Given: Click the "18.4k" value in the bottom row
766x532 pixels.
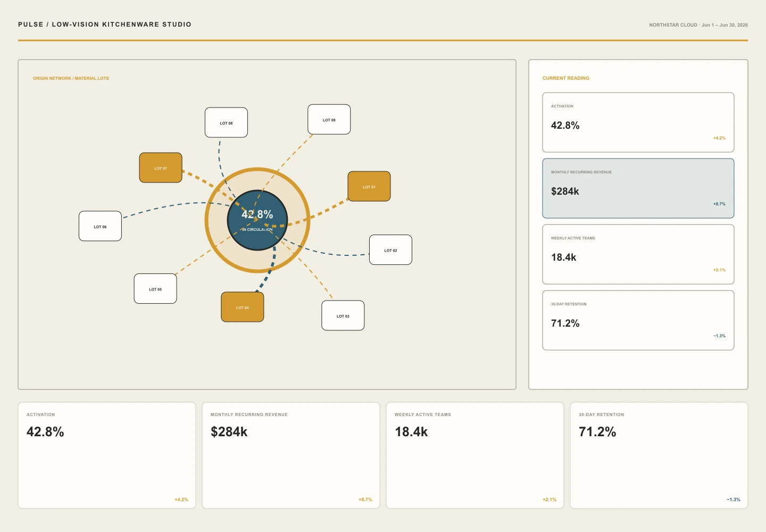Looking at the screenshot, I should click(411, 432).
